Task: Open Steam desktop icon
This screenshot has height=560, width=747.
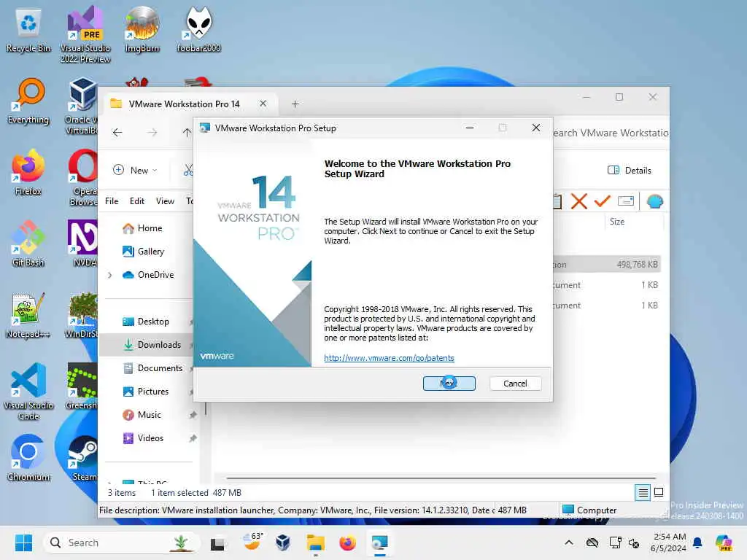Action: [83, 458]
